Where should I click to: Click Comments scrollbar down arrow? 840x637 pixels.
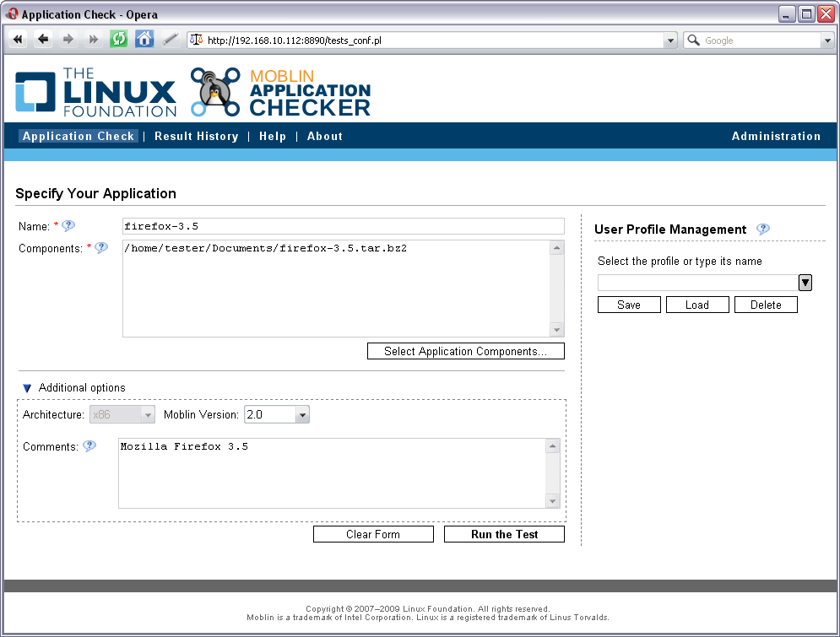coord(552,501)
